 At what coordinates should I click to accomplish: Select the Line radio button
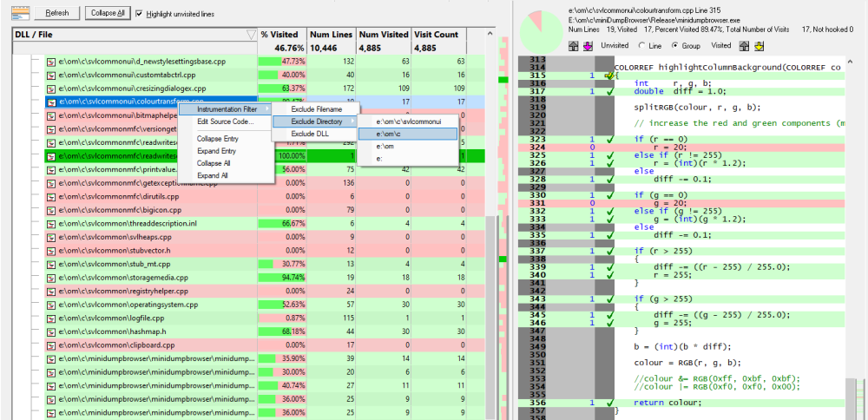coord(641,46)
